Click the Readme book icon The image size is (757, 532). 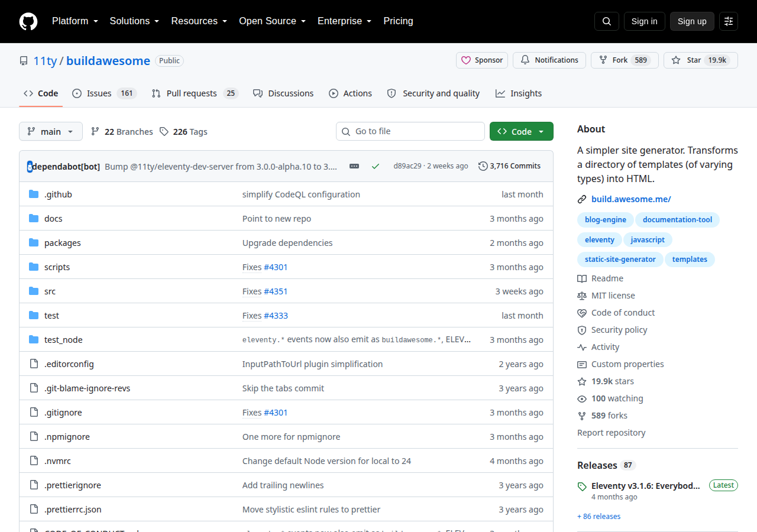coord(582,278)
